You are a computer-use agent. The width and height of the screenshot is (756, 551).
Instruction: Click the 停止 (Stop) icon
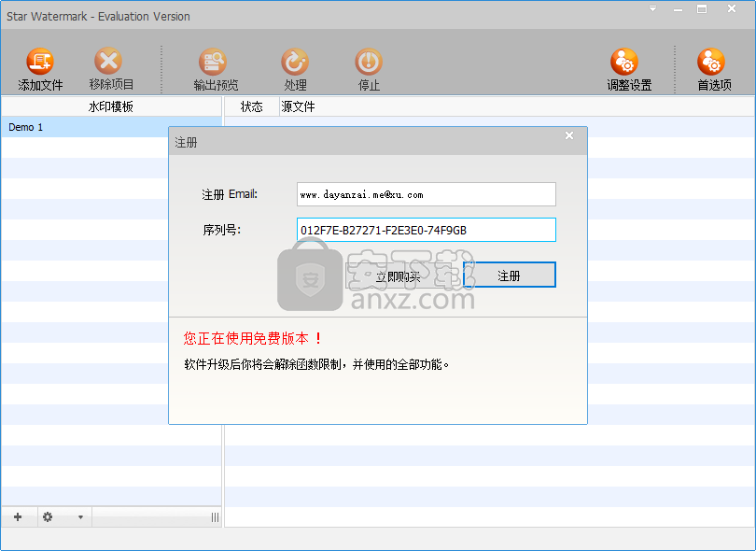tap(369, 69)
